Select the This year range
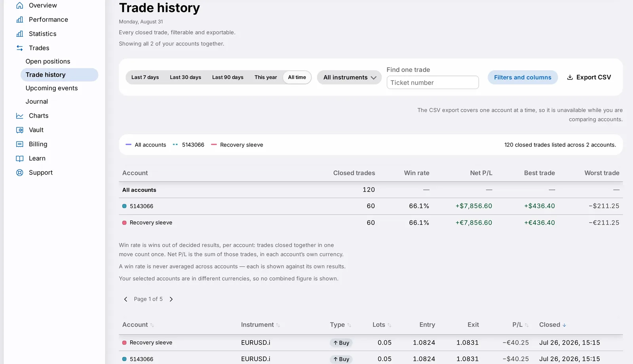This screenshot has height=364, width=633. [266, 77]
